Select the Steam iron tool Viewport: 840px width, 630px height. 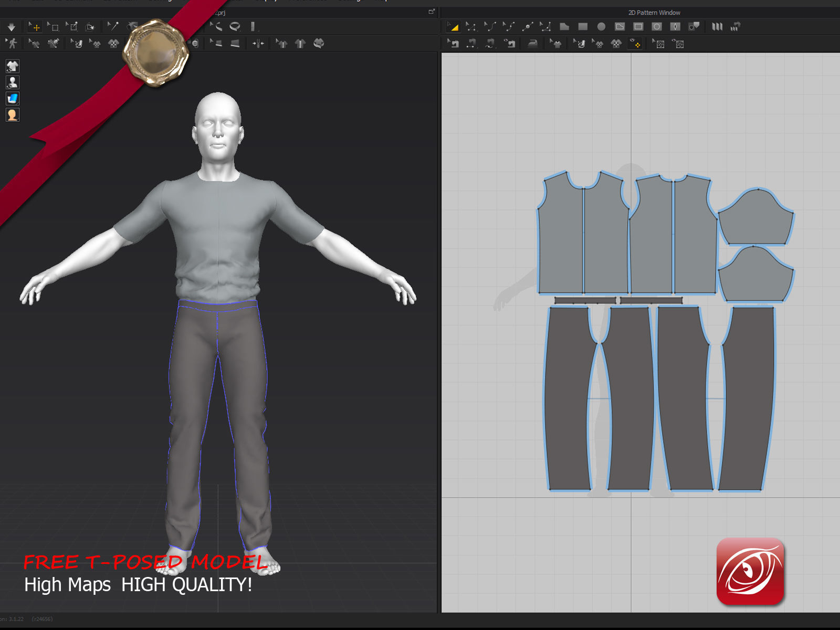point(532,44)
